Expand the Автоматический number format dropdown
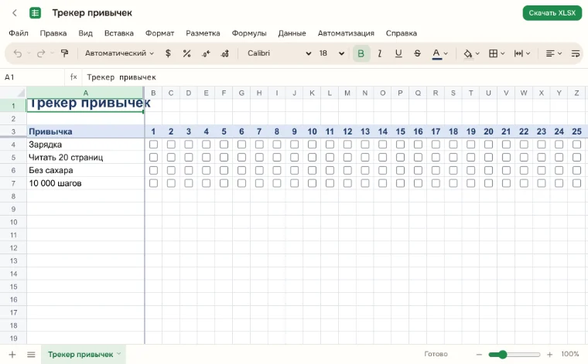This screenshot has height=364, width=588. coord(119,53)
